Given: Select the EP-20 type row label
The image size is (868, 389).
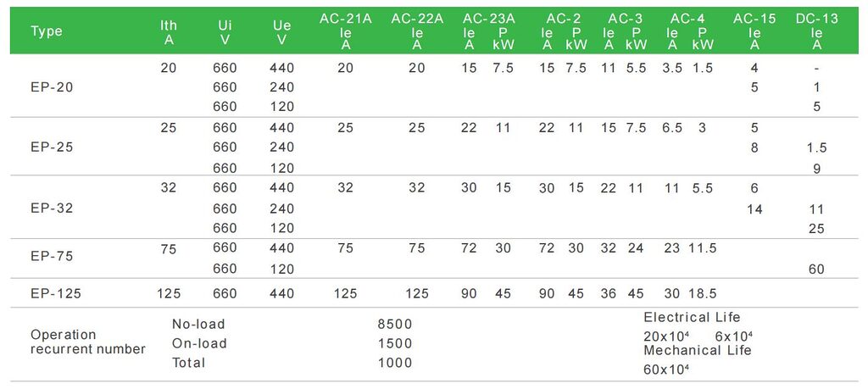Looking at the screenshot, I should point(51,87).
